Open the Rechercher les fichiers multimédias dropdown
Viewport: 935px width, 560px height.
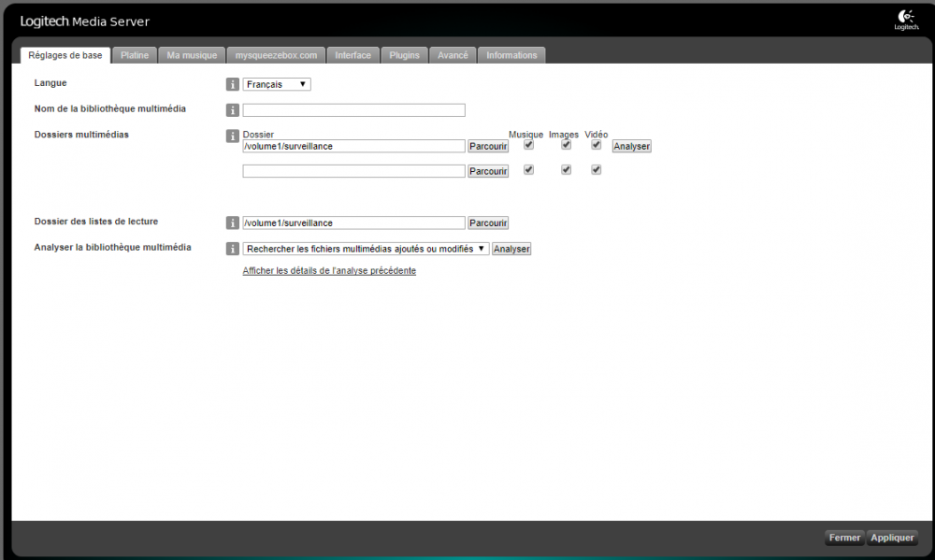[367, 249]
